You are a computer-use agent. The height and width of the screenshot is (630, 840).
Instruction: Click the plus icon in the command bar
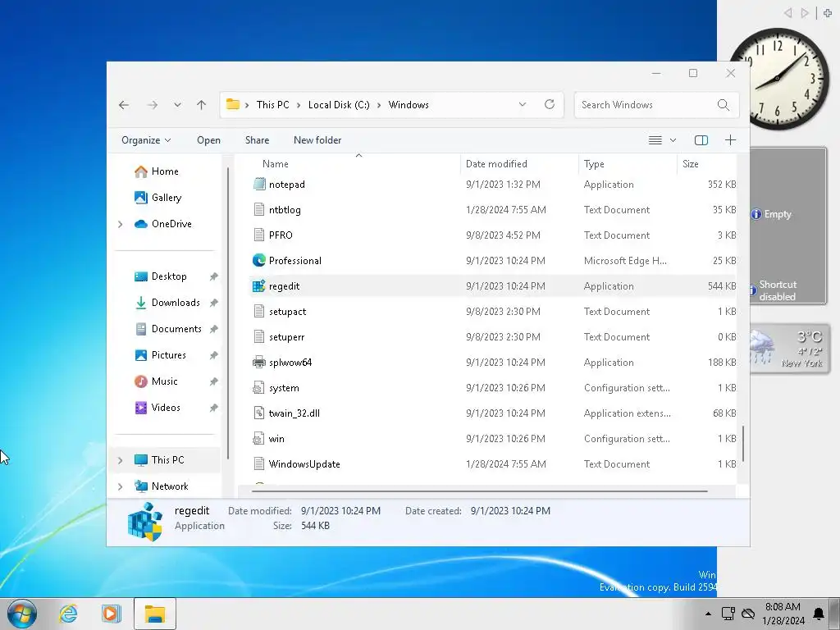[730, 140]
